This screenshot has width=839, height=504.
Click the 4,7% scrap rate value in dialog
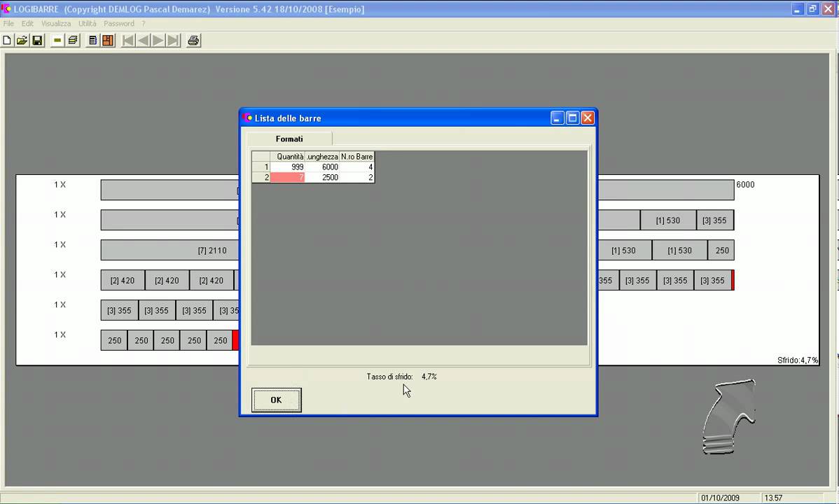429,377
